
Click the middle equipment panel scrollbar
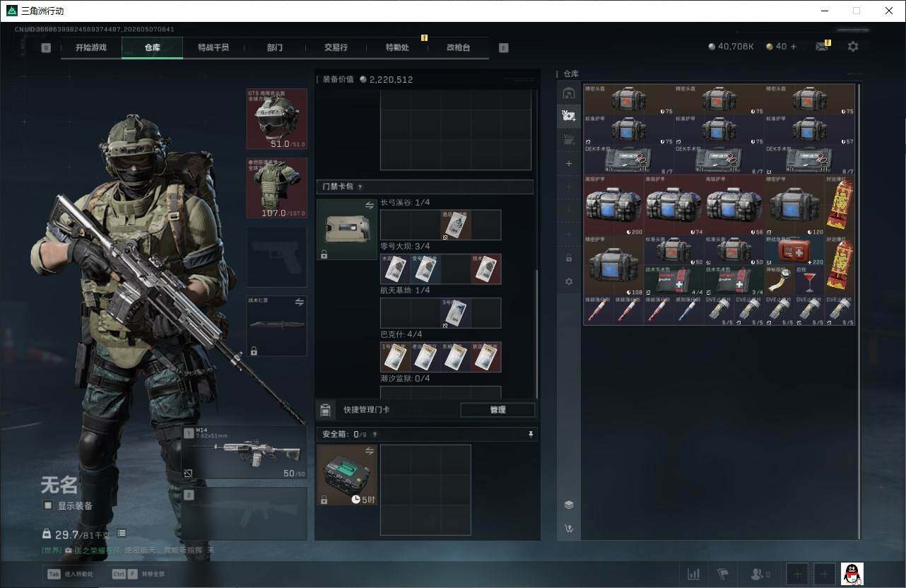(x=537, y=334)
